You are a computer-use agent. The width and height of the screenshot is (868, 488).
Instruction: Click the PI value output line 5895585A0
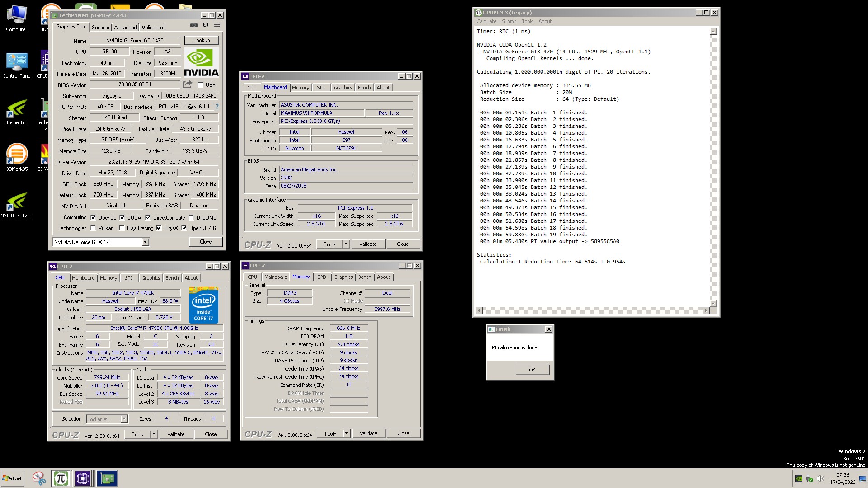(x=550, y=241)
